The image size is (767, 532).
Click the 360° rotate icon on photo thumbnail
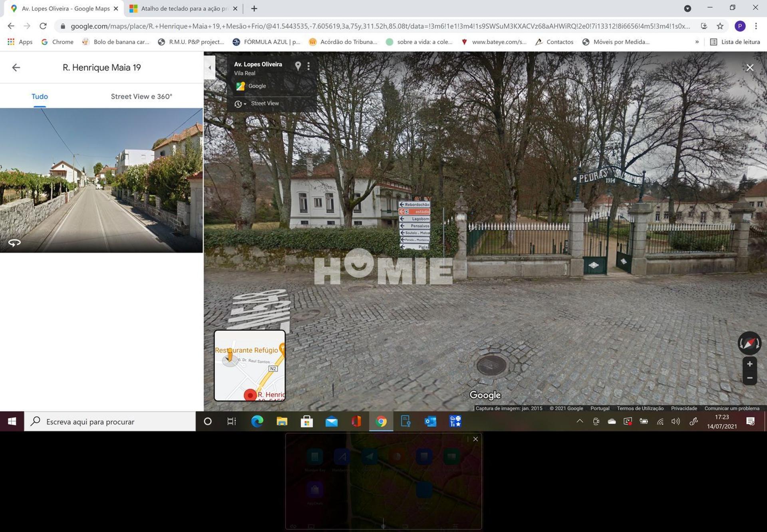(14, 242)
